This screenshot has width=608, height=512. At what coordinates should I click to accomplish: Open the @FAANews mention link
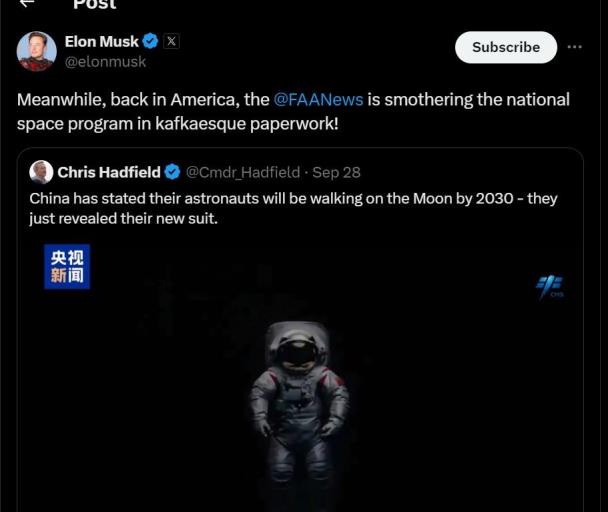tap(318, 99)
